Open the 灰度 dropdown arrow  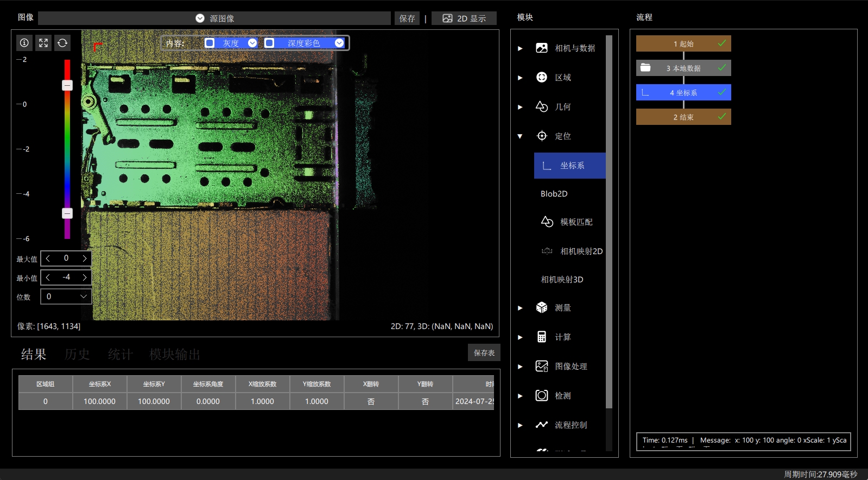(x=252, y=43)
